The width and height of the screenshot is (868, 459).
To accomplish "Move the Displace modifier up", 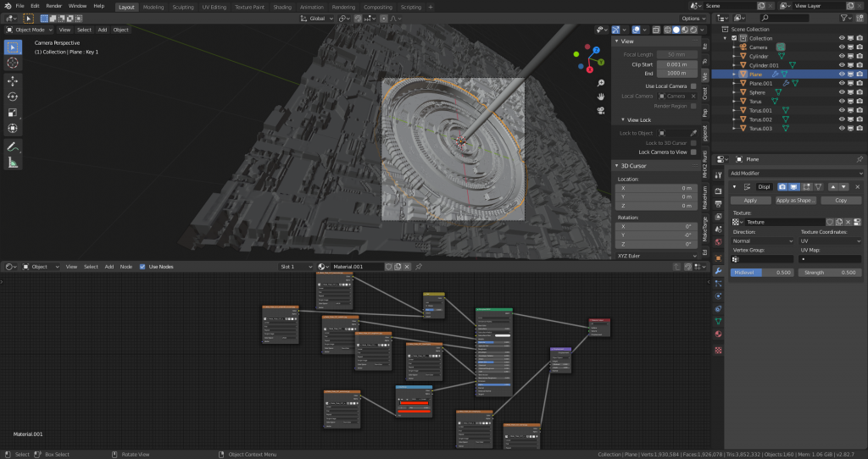I will [833, 187].
